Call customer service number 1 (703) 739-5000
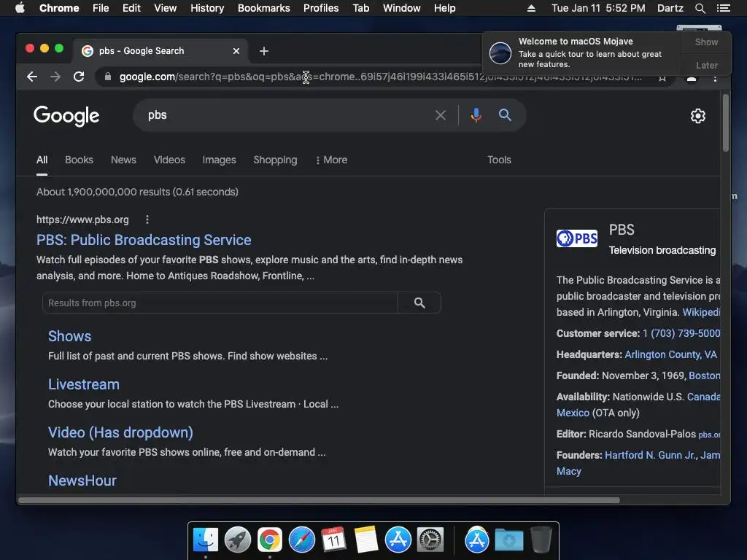 click(681, 333)
